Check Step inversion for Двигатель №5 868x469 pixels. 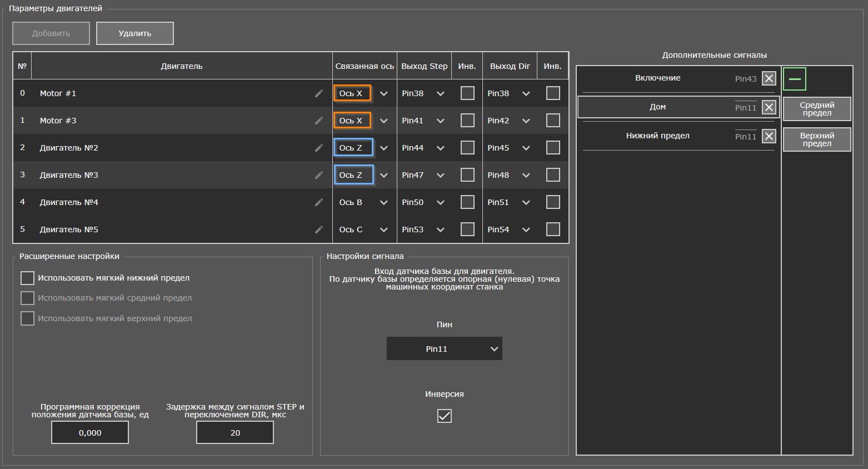[467, 229]
